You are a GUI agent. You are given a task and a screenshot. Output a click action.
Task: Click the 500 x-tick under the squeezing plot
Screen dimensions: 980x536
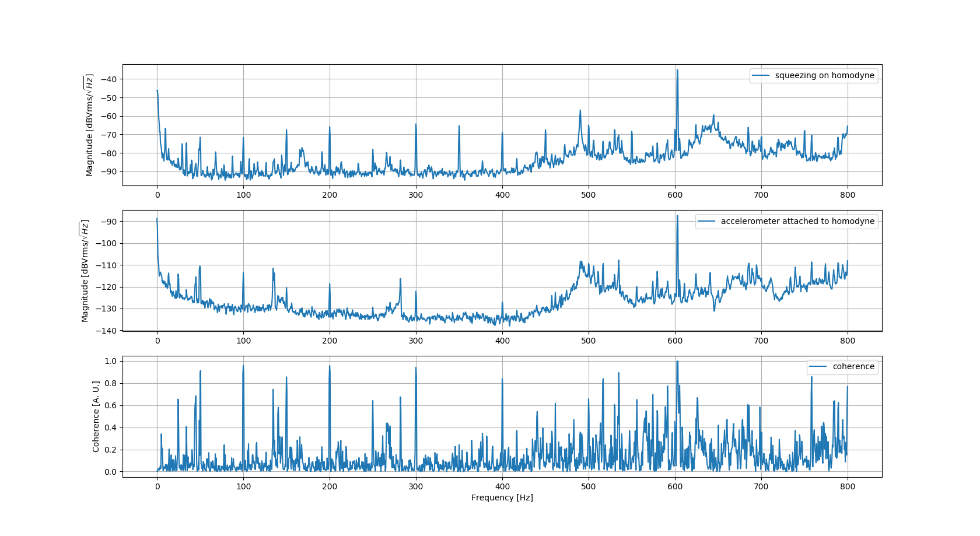tap(589, 195)
